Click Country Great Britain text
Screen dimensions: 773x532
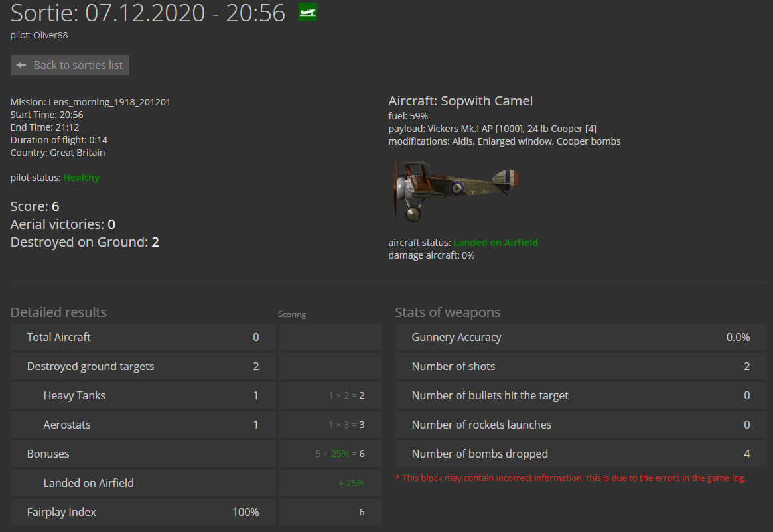[x=58, y=153]
